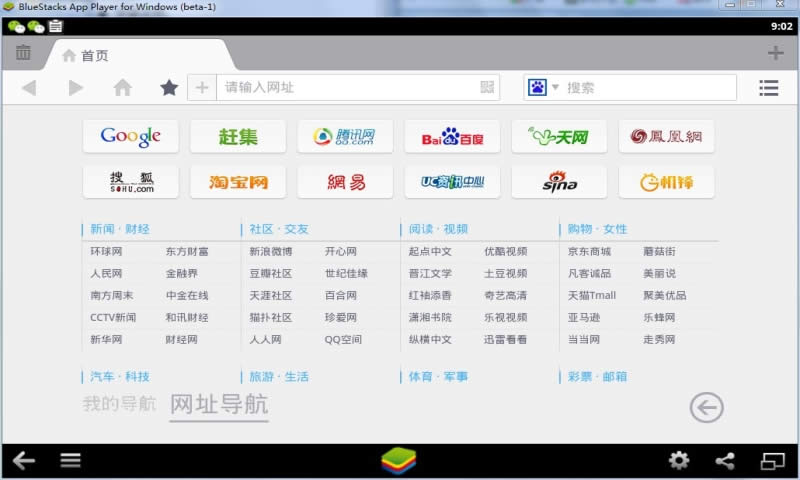Open the 开心网 link

(x=341, y=251)
